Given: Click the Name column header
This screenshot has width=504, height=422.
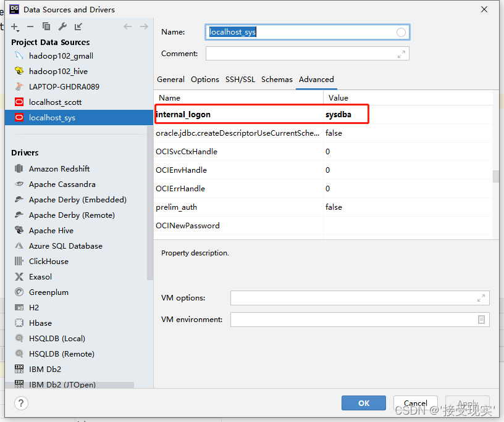Looking at the screenshot, I should pos(238,98).
